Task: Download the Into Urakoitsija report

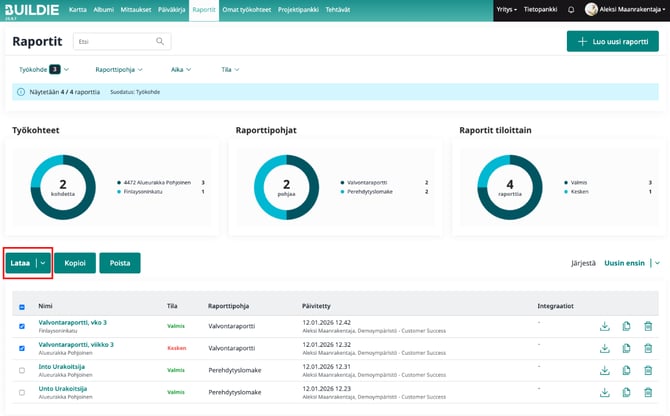Action: point(604,372)
